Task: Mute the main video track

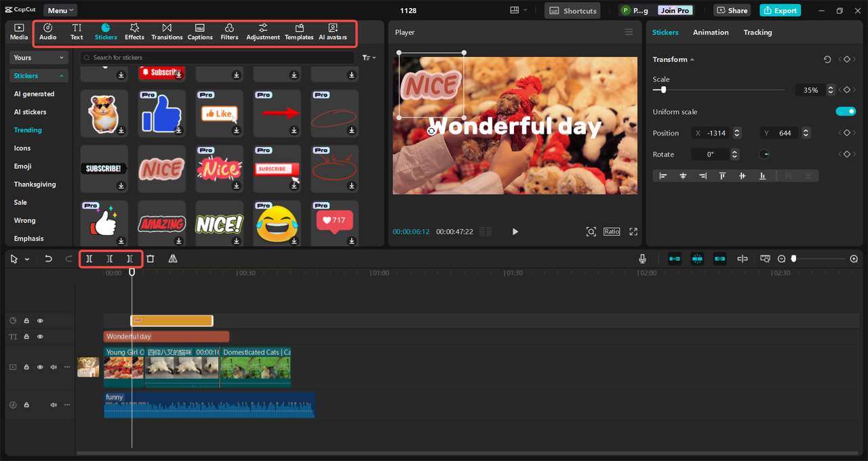Action: point(54,367)
